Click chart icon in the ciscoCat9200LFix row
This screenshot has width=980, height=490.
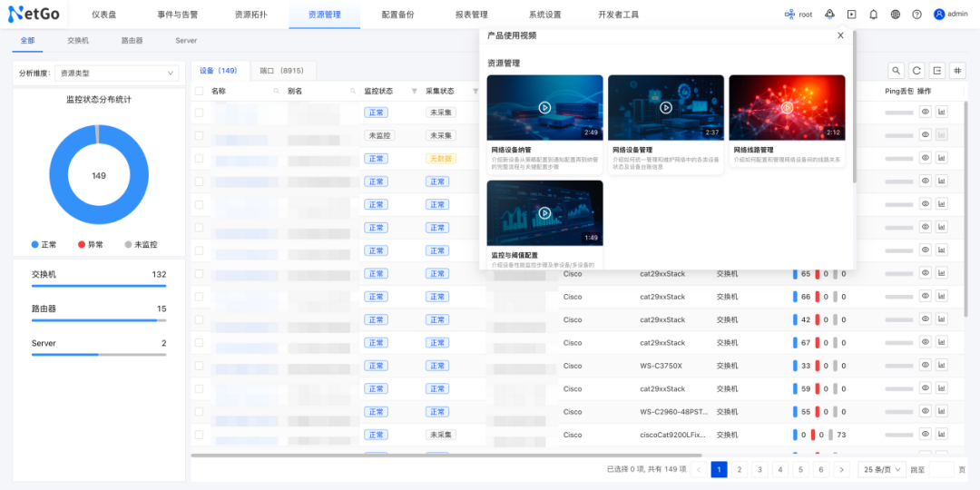(941, 434)
